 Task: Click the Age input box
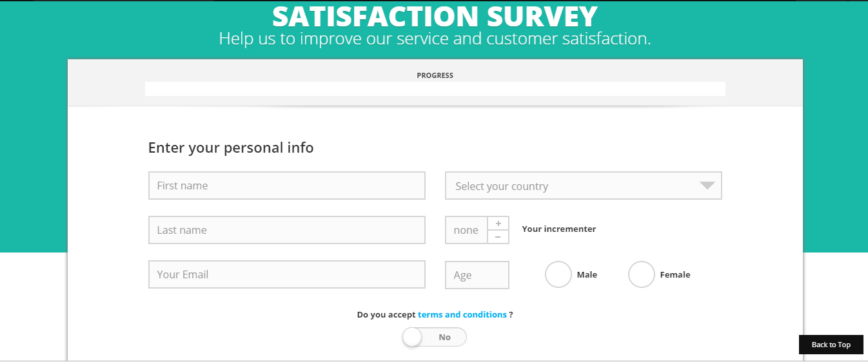[477, 275]
